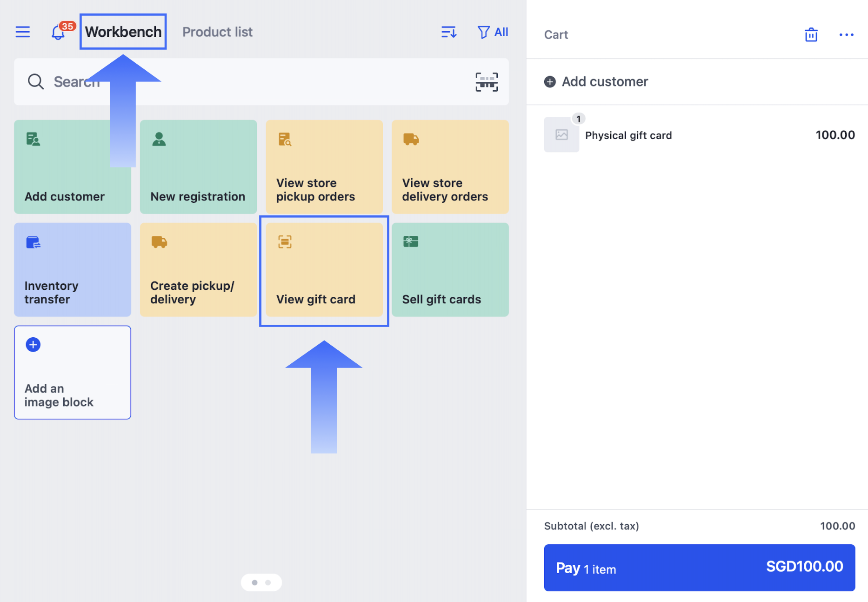
Task: Open the hamburger side menu
Action: [x=22, y=32]
